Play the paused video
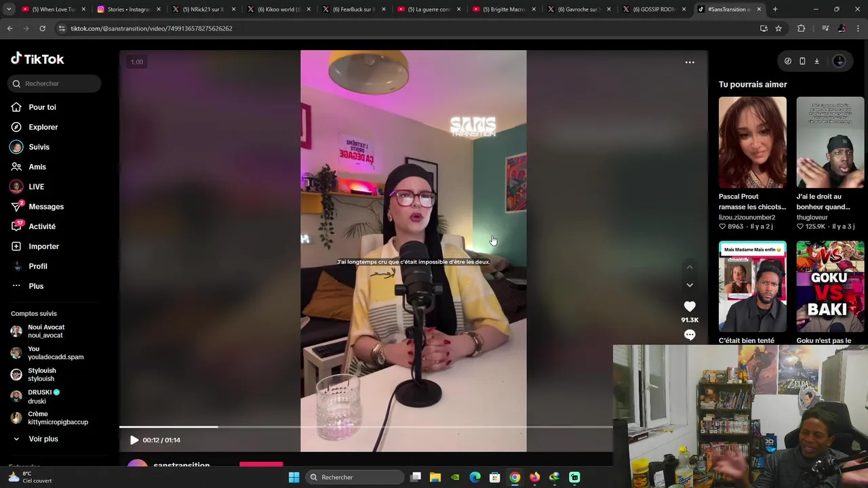Screen dimensions: 868x488 pos(134,440)
